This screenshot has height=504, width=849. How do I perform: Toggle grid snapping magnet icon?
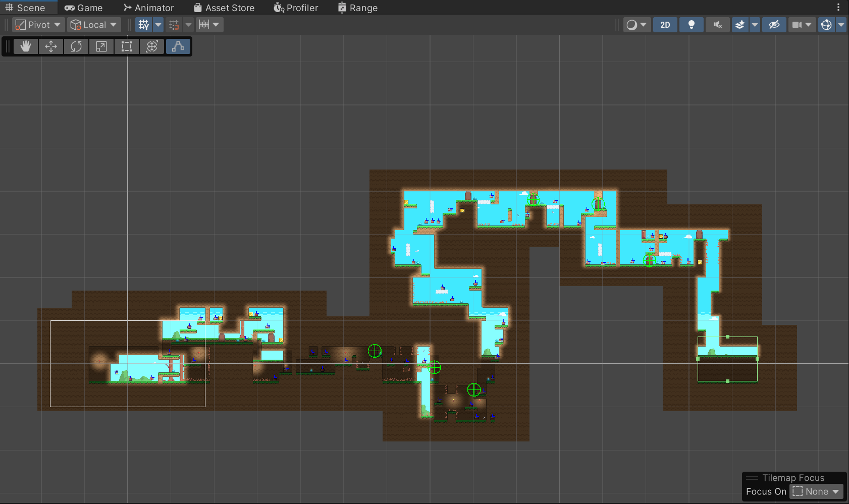coord(174,25)
